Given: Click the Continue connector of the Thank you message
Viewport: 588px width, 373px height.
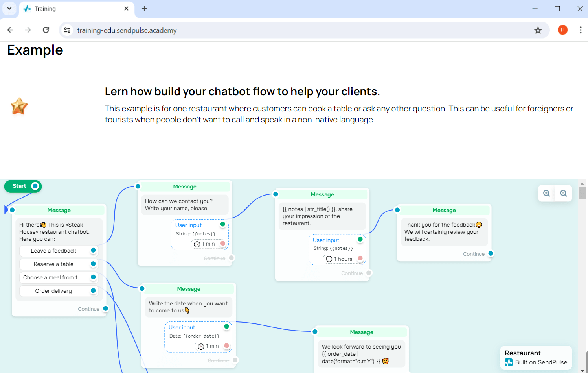Looking at the screenshot, I should point(491,253).
